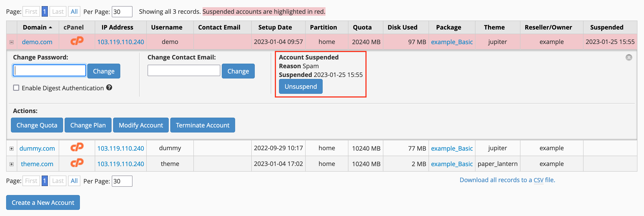Close the demo.com expanded details panel
Image resolution: width=644 pixels, height=216 pixels.
(629, 57)
